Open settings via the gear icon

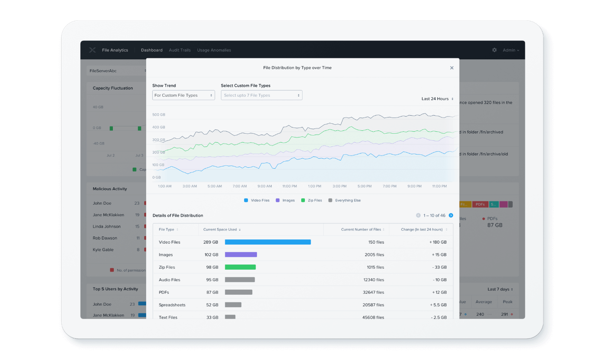(494, 50)
